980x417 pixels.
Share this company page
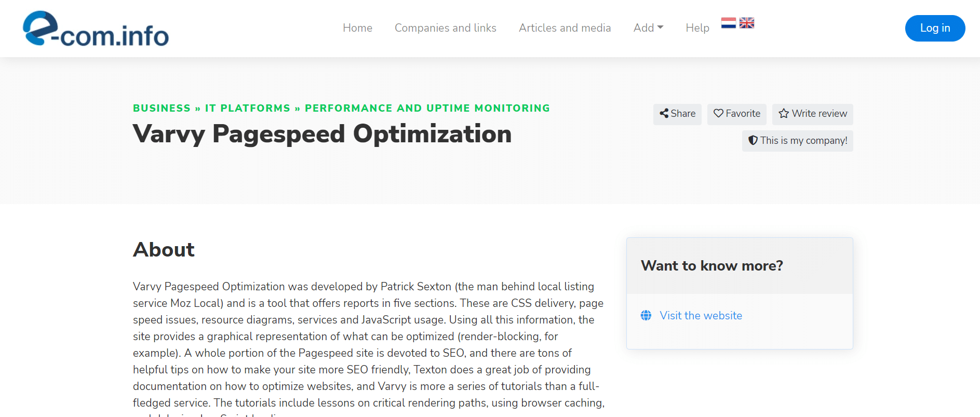[677, 114]
